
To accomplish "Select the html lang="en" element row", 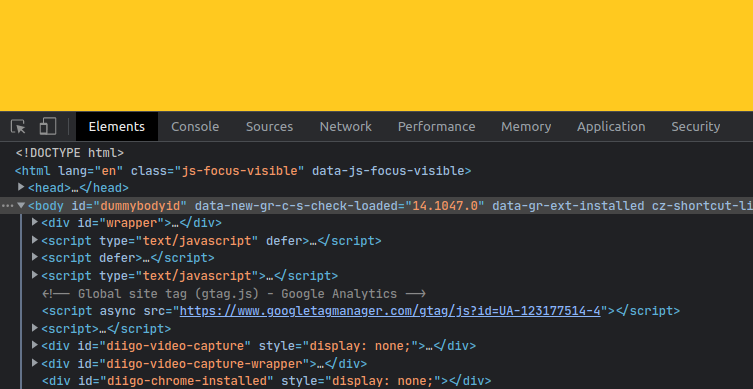I will 243,171.
